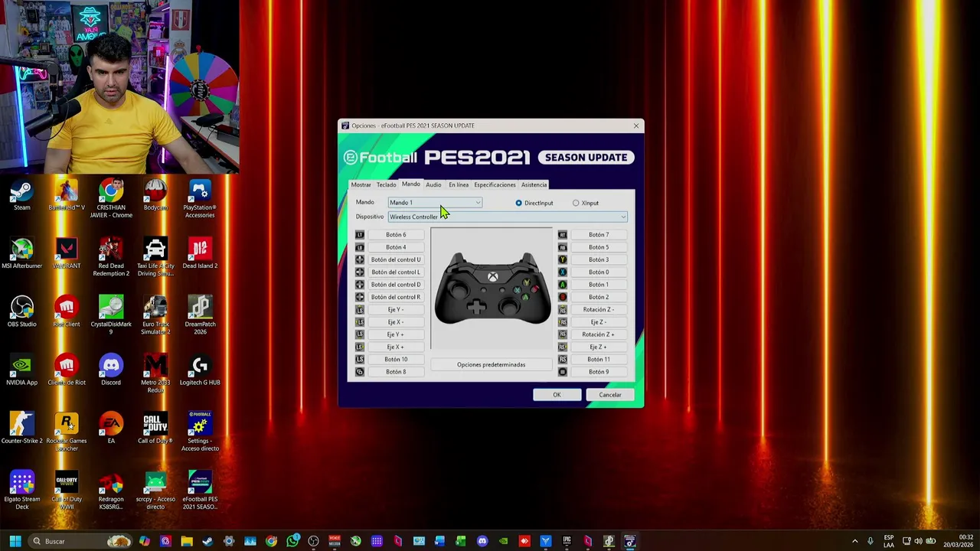
Task: Click the Cancelar button
Action: point(610,395)
